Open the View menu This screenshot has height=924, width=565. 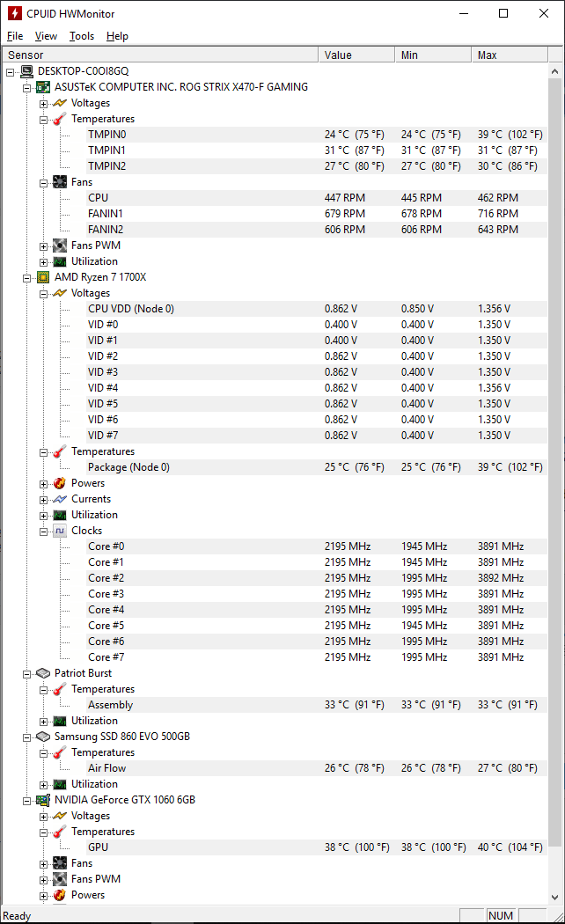[x=46, y=36]
